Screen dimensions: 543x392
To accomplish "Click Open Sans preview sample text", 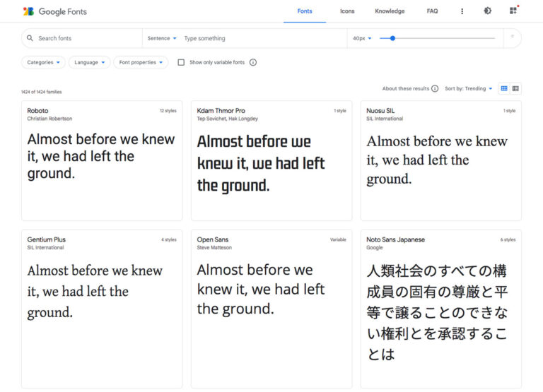I will 261,290.
